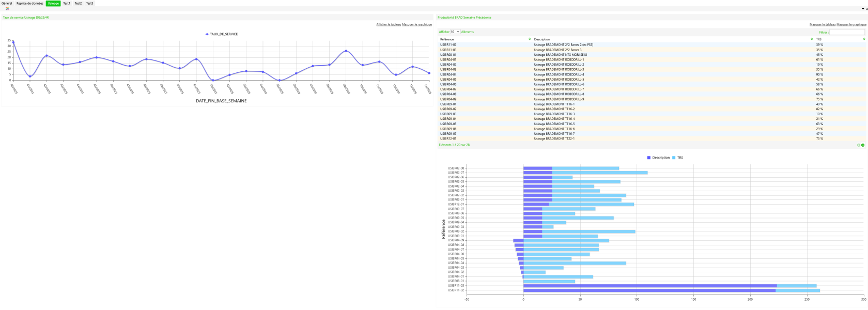Sort the table by the Description column arrow
The height and width of the screenshot is (310, 868).
[812, 39]
